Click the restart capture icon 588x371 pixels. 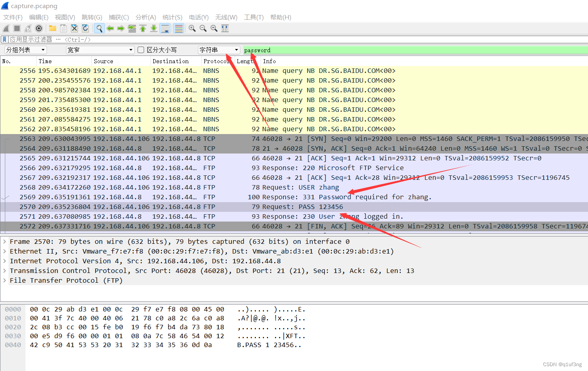click(x=28, y=28)
